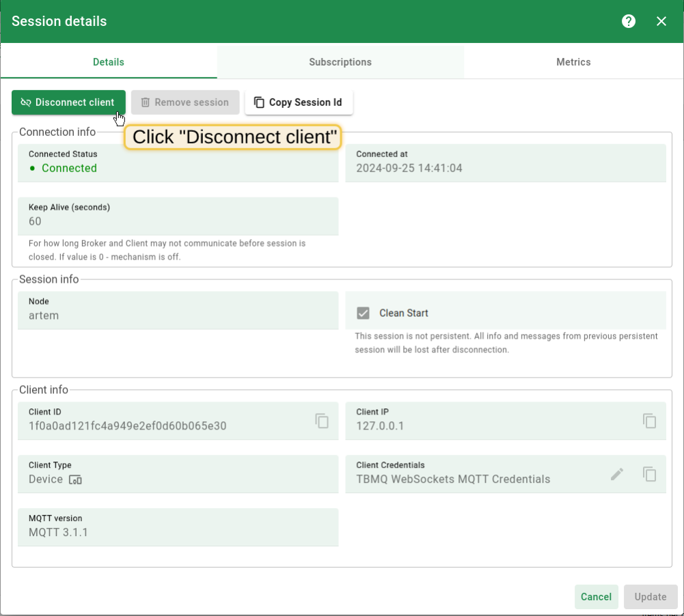Select the Connected at timestamp field
The width and height of the screenshot is (684, 616).
[506, 163]
